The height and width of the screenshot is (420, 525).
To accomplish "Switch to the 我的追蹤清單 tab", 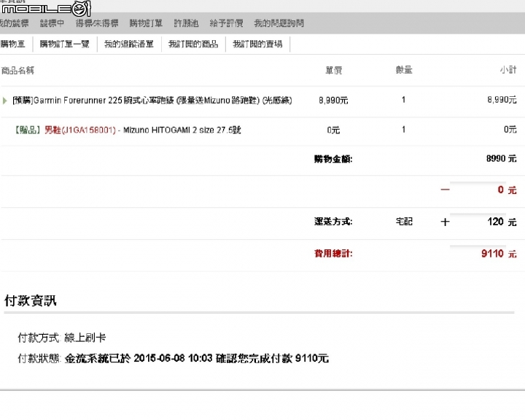I will (129, 44).
